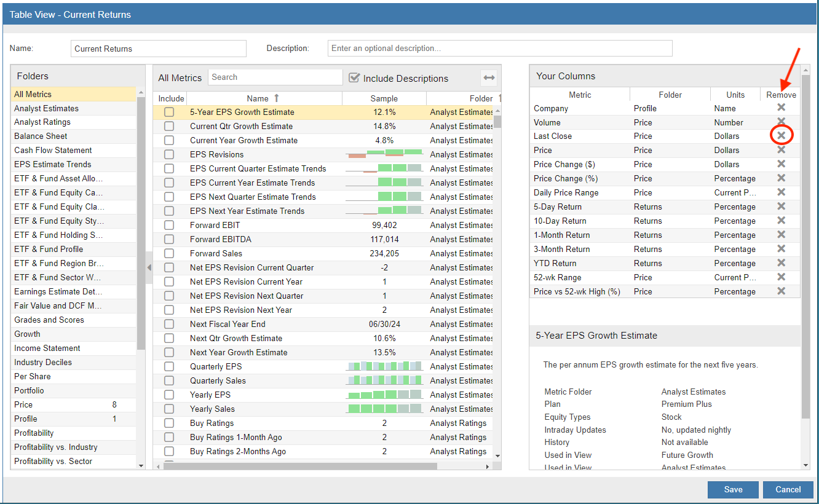Toggle the Include Descriptions checkbox
This screenshot has width=819, height=504.
coord(354,78)
